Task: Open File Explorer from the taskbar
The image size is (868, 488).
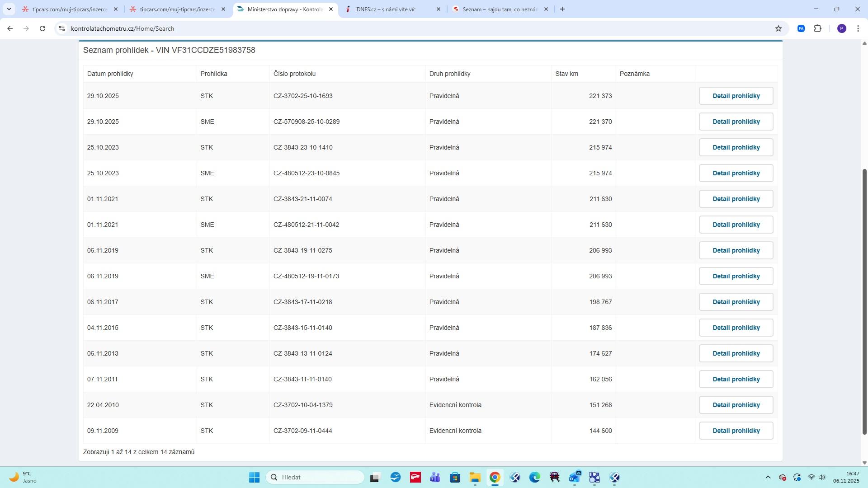Action: tap(475, 478)
